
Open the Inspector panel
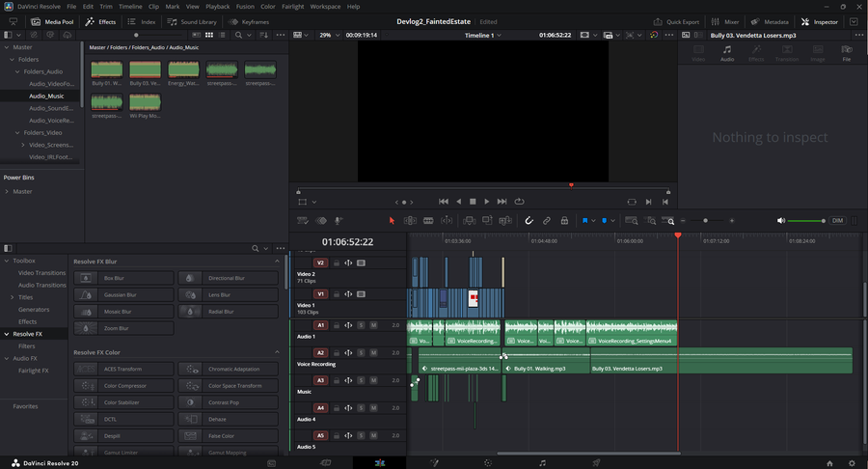pyautogui.click(x=820, y=21)
